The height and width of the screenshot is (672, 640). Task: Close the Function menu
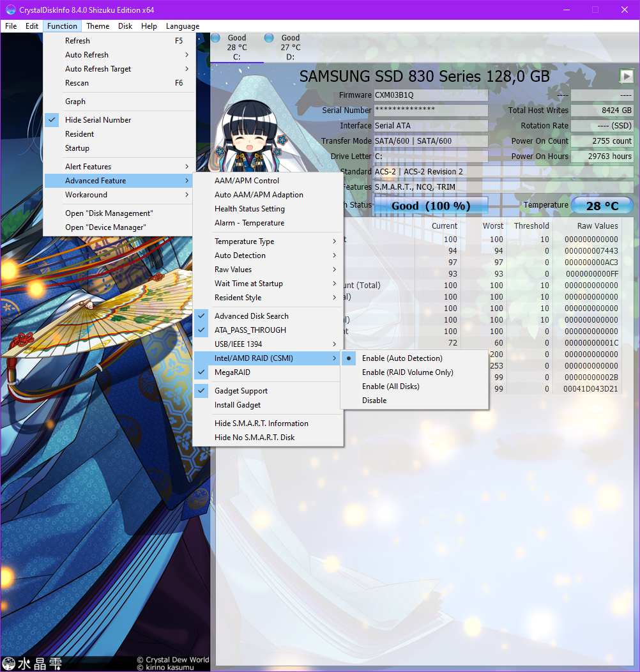(x=62, y=26)
